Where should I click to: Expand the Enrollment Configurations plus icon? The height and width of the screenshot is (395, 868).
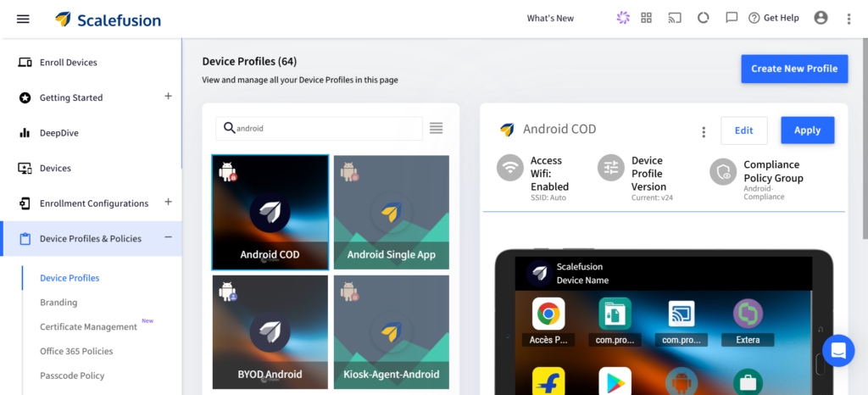pos(169,202)
